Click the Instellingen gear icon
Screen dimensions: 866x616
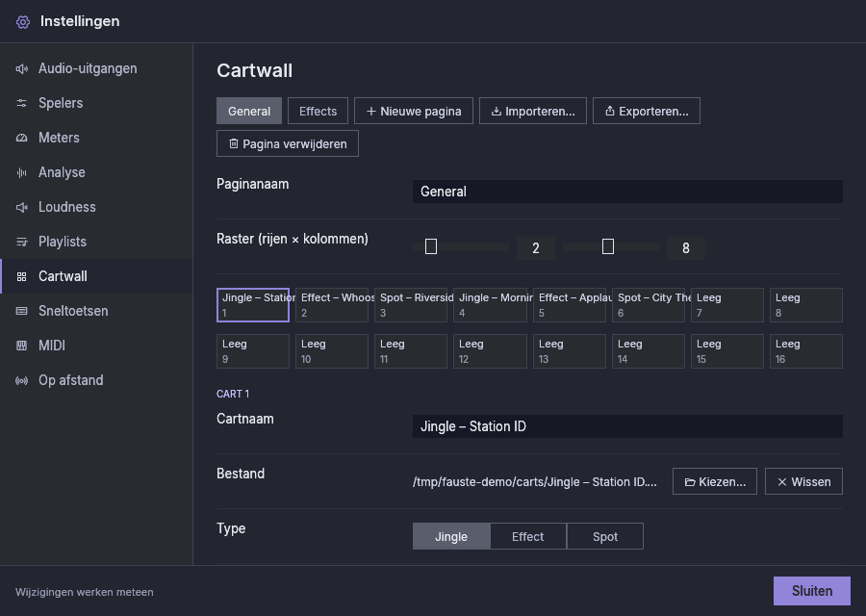tap(23, 21)
